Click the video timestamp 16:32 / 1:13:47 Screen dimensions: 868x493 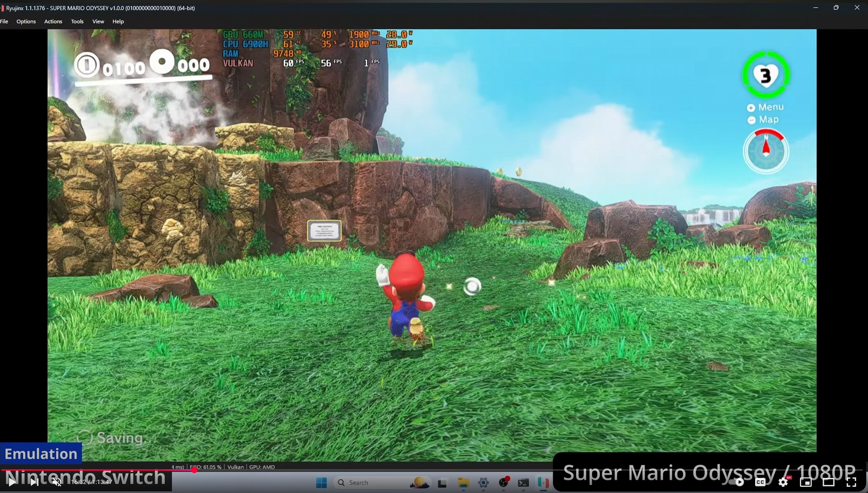coord(91,482)
